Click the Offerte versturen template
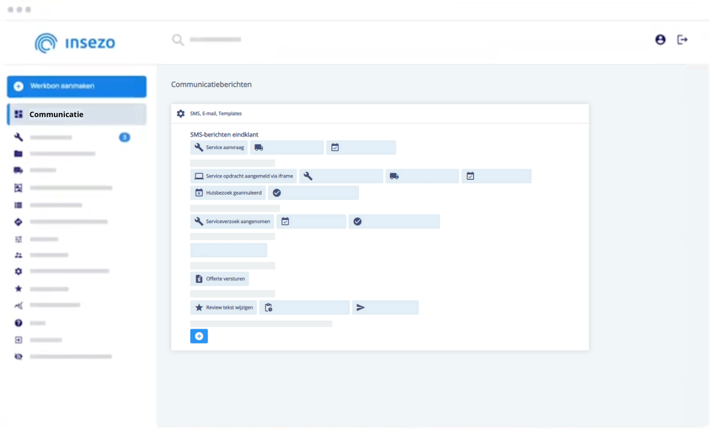 pos(219,279)
